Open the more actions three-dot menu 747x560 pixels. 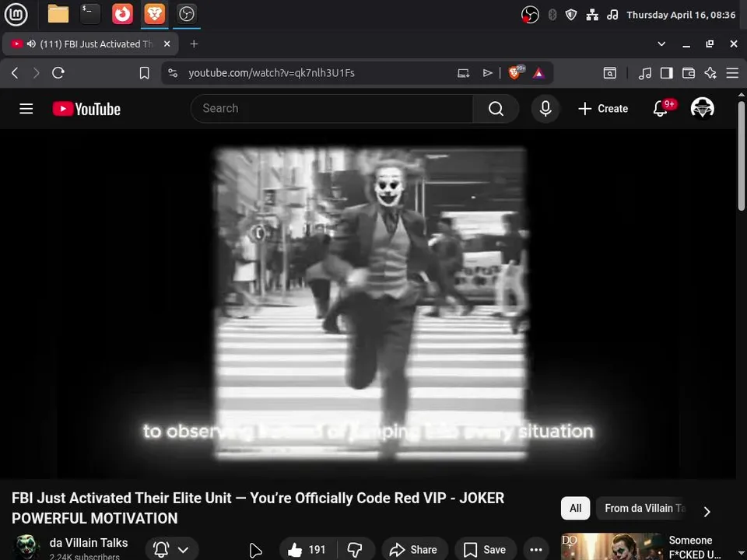click(x=536, y=550)
